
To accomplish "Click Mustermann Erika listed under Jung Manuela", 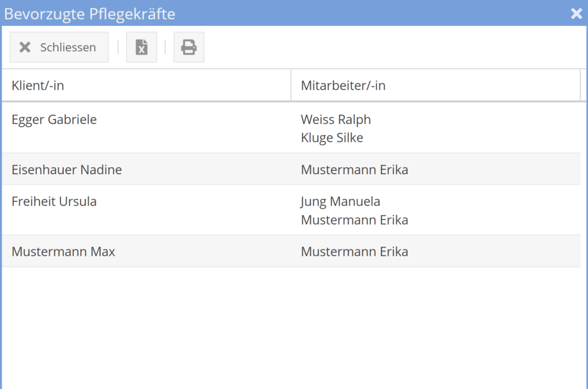I will pos(354,220).
